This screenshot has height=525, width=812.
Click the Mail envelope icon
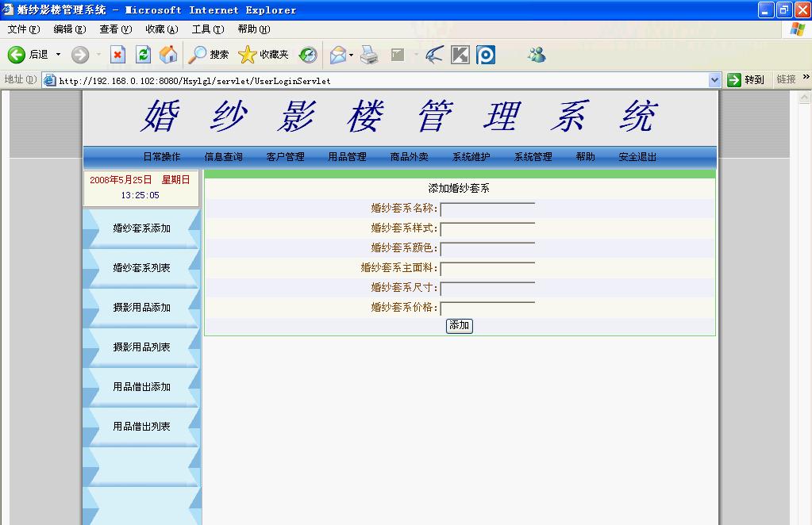point(337,54)
